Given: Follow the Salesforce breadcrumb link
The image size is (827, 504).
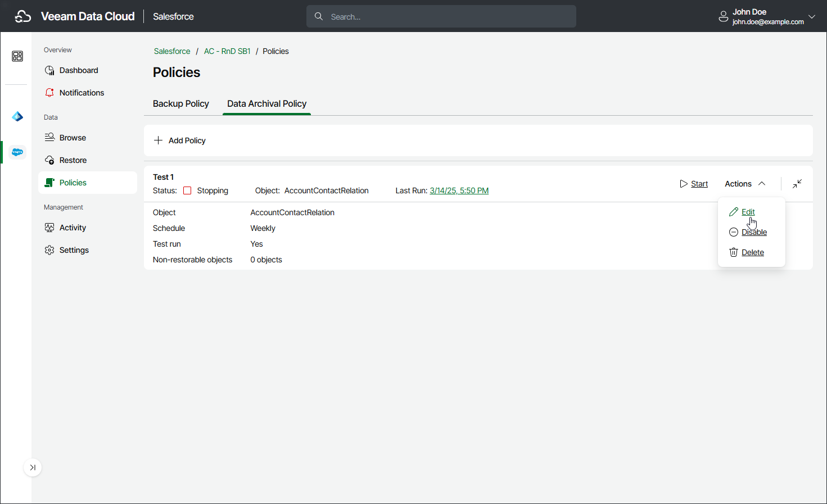Looking at the screenshot, I should coord(172,51).
